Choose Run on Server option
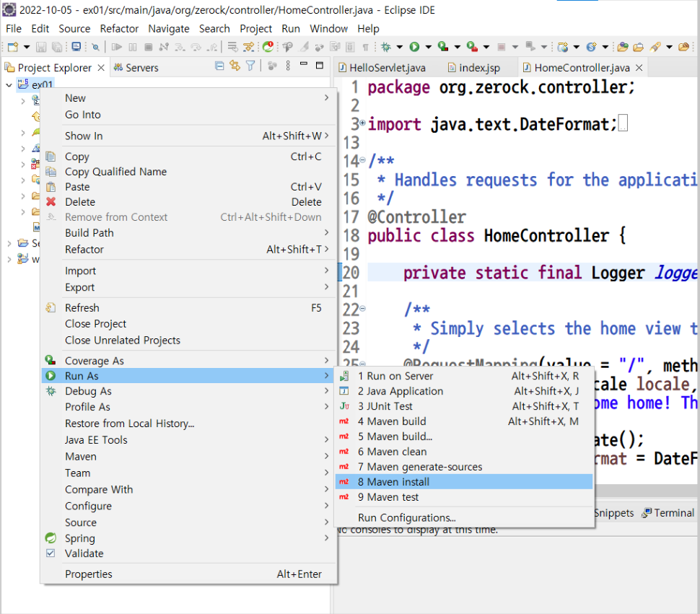 tap(464, 376)
